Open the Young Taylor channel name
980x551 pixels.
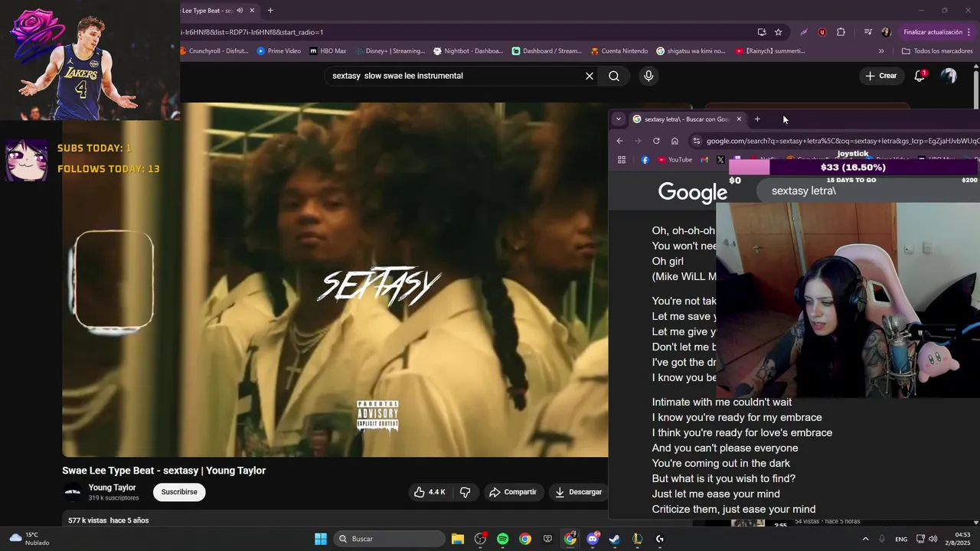tap(112, 487)
